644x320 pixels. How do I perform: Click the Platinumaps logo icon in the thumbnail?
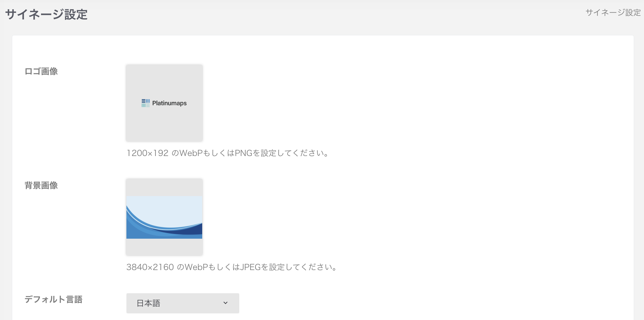click(145, 103)
